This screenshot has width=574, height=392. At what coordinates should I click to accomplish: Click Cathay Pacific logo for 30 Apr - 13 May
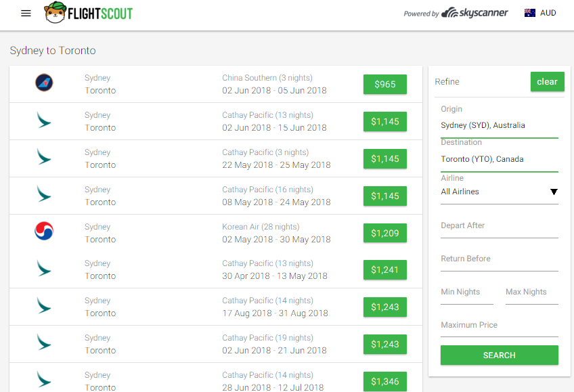coord(44,269)
